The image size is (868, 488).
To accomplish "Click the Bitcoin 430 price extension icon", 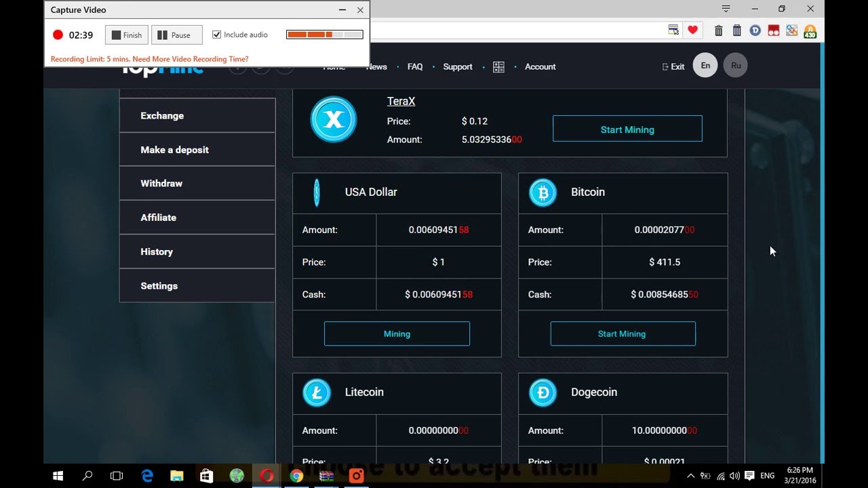I will click(810, 31).
